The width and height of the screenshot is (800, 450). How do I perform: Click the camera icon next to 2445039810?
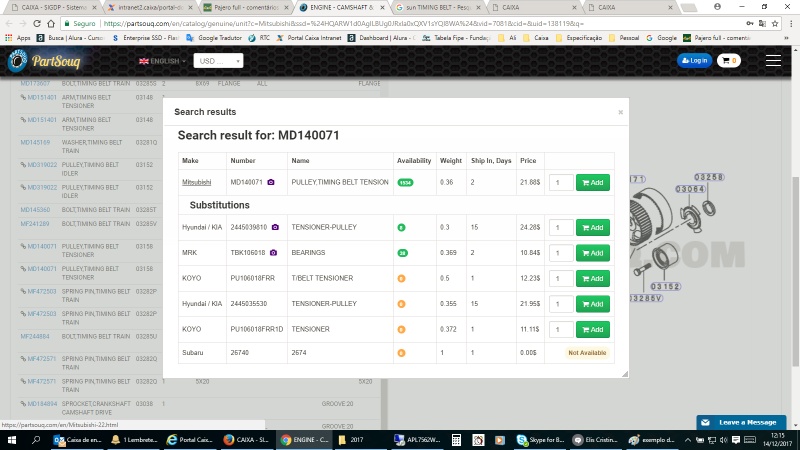275,227
